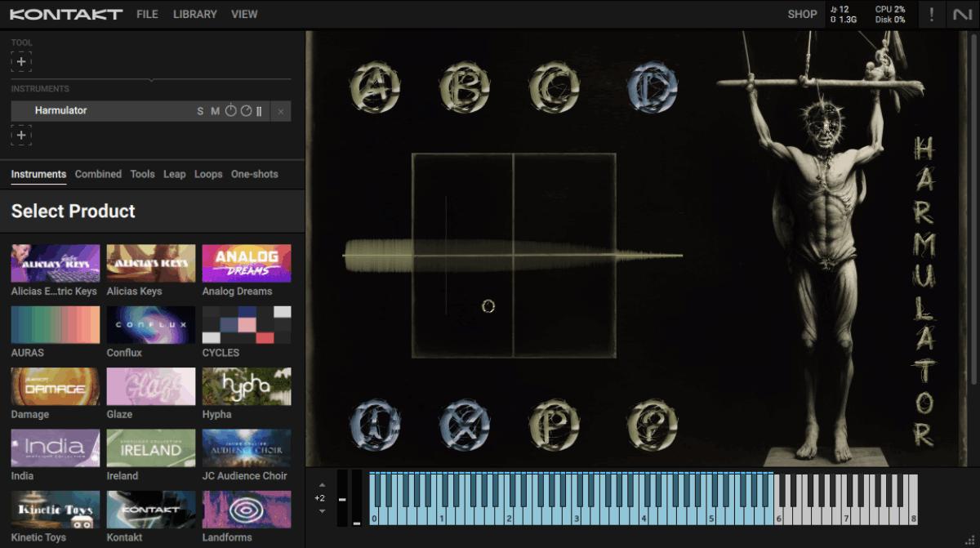Click the KONTAKT logo
980x548 pixels.
coord(66,14)
